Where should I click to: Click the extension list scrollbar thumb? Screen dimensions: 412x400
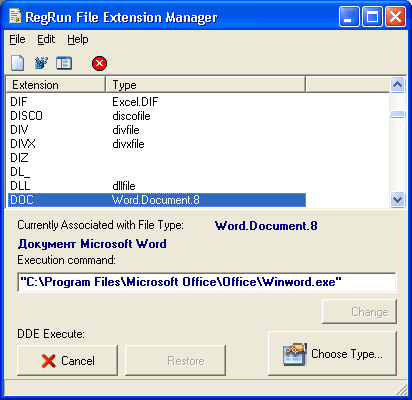397,114
